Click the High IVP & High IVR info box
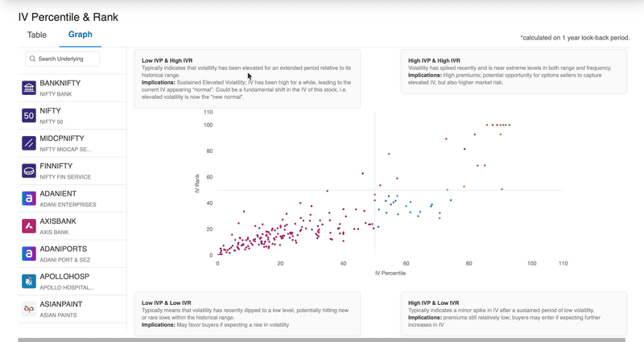The height and width of the screenshot is (342, 644). (514, 71)
